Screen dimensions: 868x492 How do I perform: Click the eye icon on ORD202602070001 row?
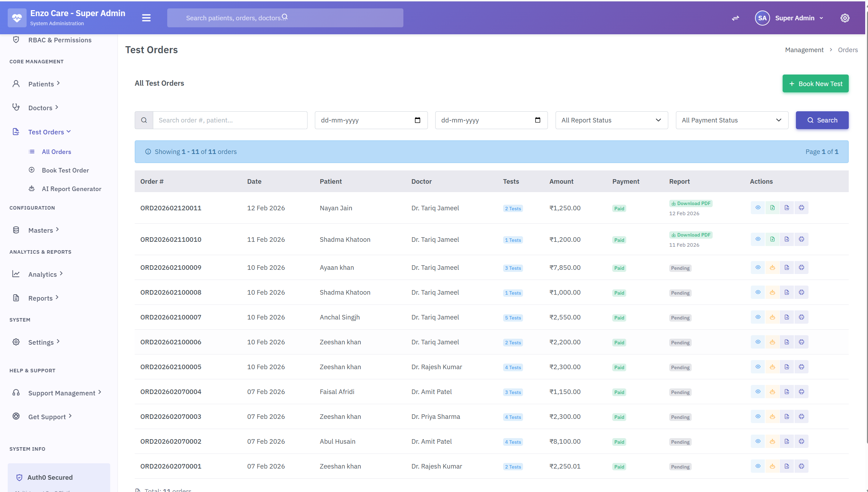click(x=758, y=466)
